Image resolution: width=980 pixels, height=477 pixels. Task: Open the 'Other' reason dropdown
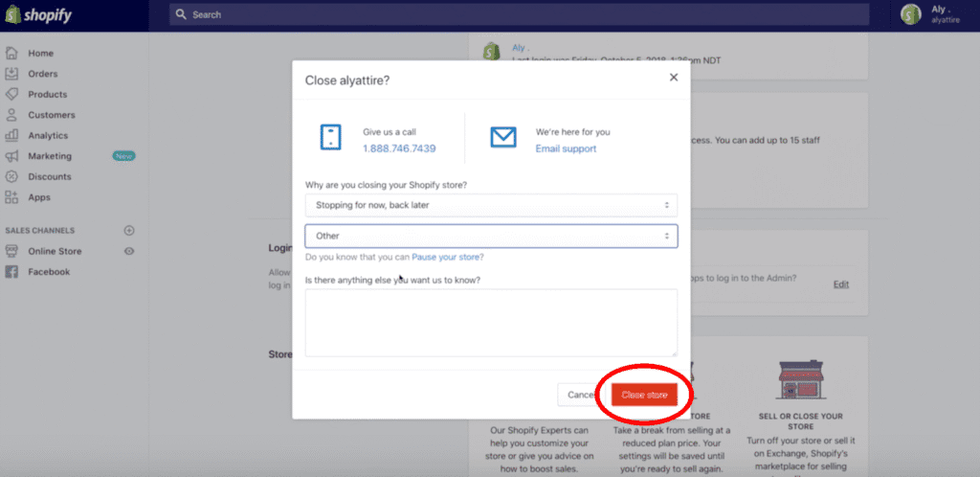click(x=490, y=236)
